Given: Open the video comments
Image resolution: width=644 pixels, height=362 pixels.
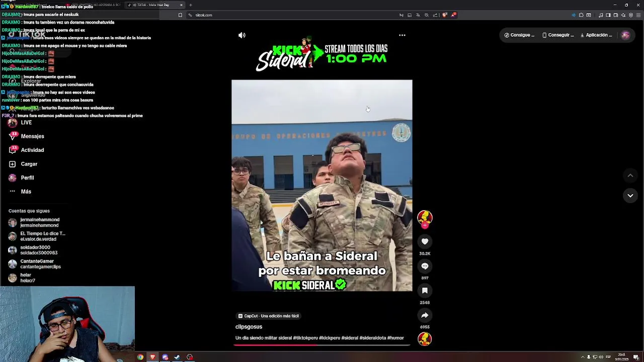Looking at the screenshot, I should coord(425,266).
